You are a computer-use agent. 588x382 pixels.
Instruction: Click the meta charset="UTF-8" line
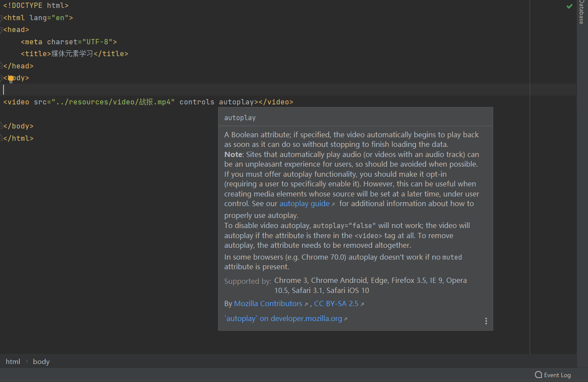pos(69,42)
